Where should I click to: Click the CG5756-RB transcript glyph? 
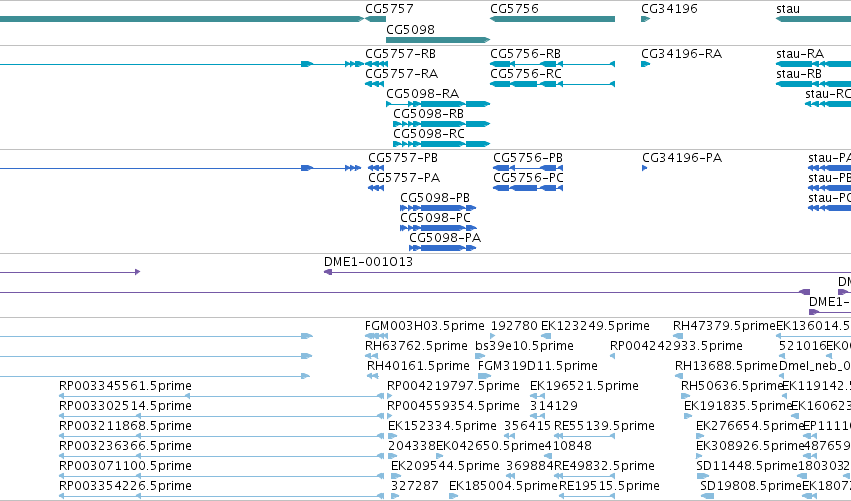tap(552, 64)
